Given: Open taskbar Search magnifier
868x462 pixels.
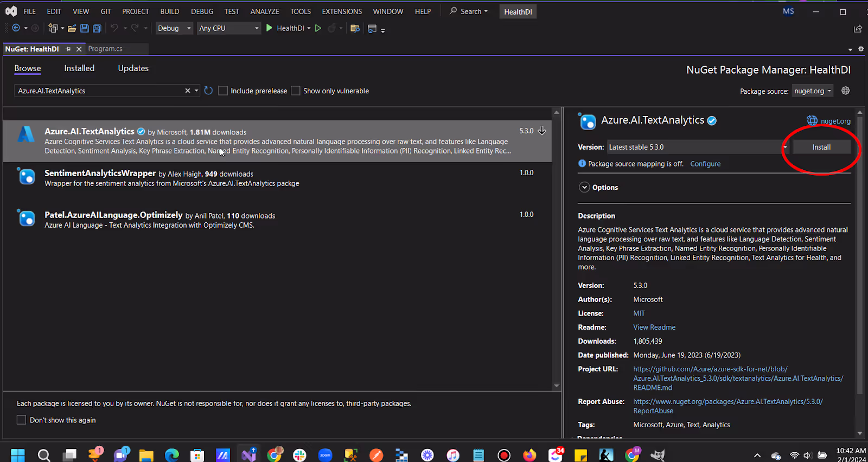Looking at the screenshot, I should (x=44, y=455).
